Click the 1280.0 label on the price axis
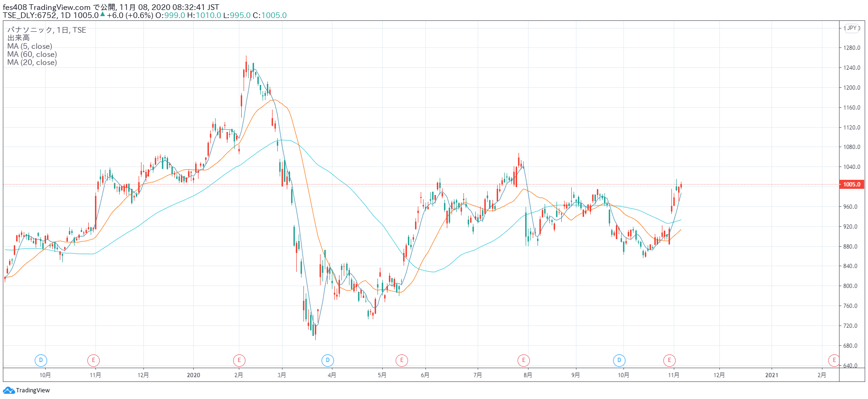Screen dimensions: 868x399 click(x=851, y=48)
